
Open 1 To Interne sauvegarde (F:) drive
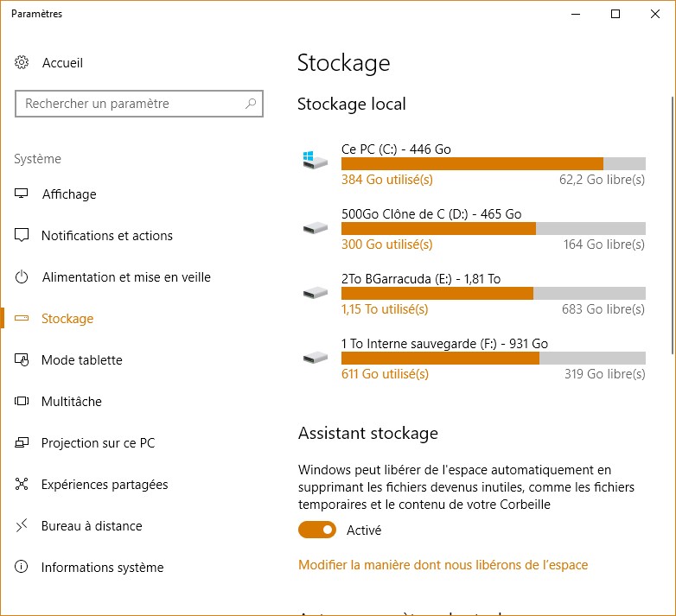point(444,344)
